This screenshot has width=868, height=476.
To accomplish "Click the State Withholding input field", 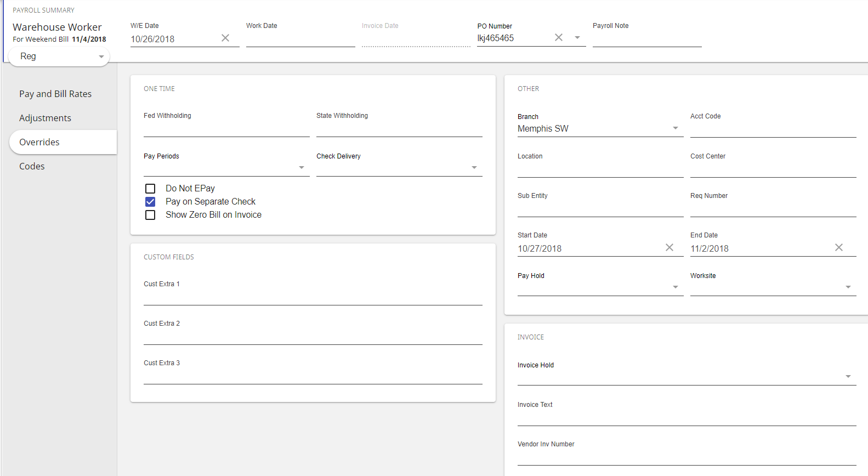I will pyautogui.click(x=399, y=128).
